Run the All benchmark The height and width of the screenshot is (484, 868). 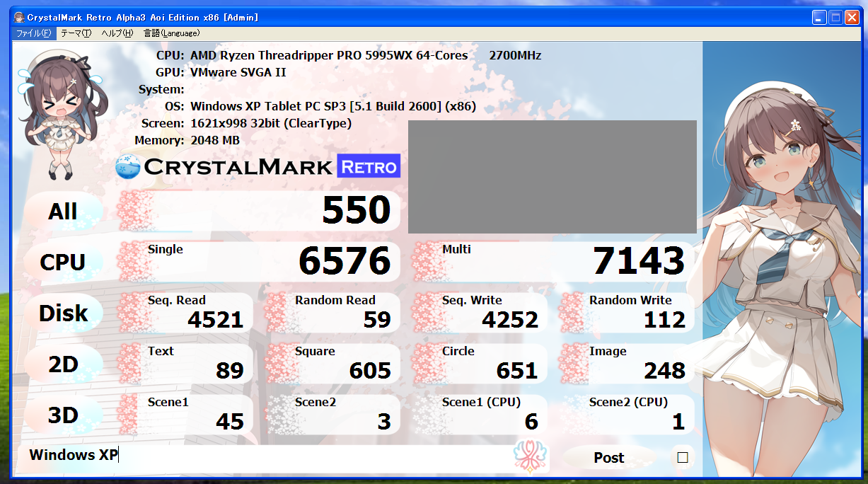pyautogui.click(x=63, y=212)
